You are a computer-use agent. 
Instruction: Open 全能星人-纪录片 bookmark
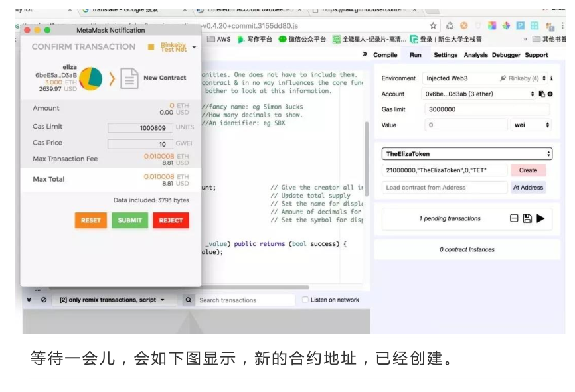click(x=369, y=39)
